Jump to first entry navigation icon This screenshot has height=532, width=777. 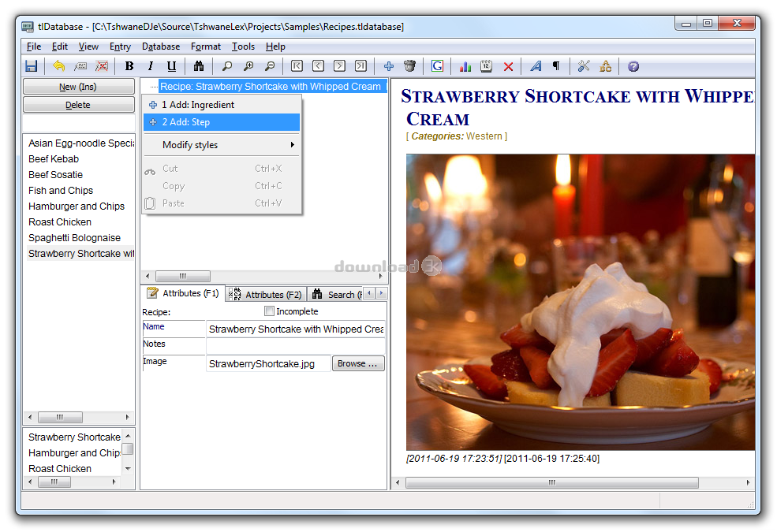pyautogui.click(x=297, y=66)
